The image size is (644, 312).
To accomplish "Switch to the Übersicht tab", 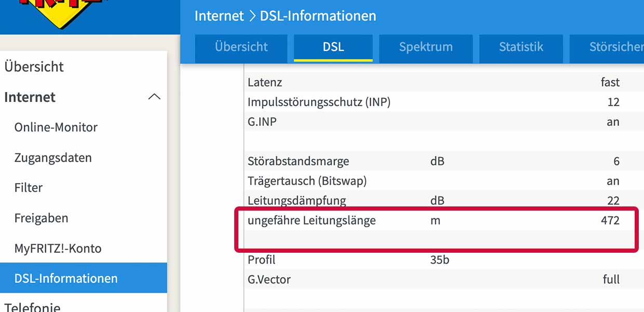I will [x=241, y=47].
